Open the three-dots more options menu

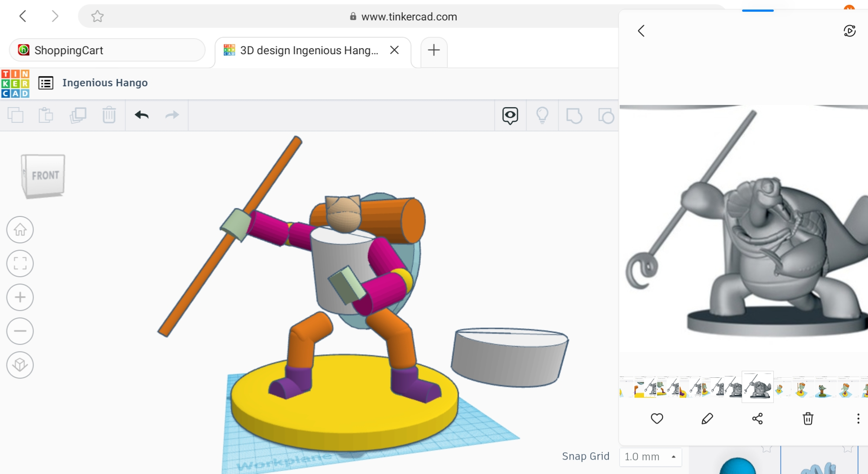tap(858, 418)
